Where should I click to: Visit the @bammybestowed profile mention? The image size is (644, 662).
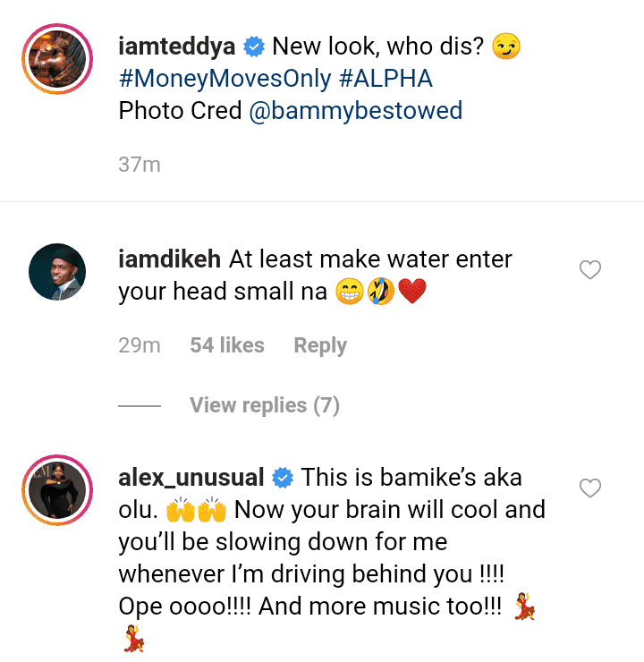pyautogui.click(x=355, y=111)
